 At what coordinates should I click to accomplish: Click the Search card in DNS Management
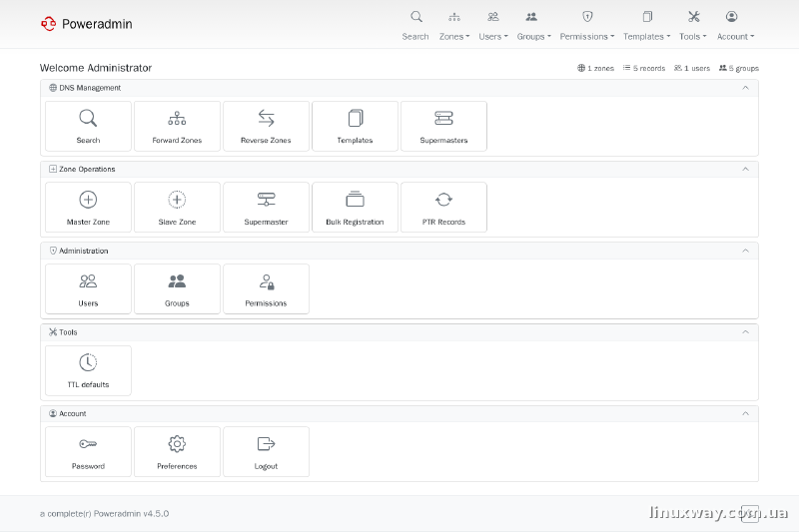click(x=88, y=126)
